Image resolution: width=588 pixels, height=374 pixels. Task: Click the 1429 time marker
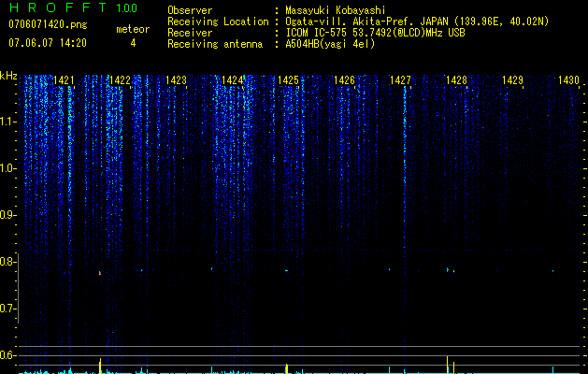[512, 80]
